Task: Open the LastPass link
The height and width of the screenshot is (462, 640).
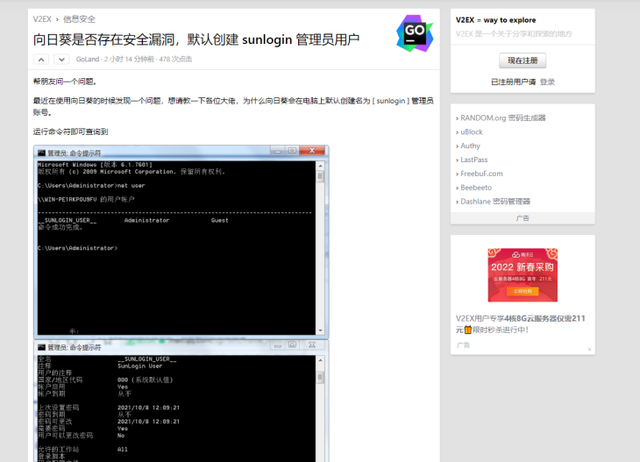Action: (474, 160)
